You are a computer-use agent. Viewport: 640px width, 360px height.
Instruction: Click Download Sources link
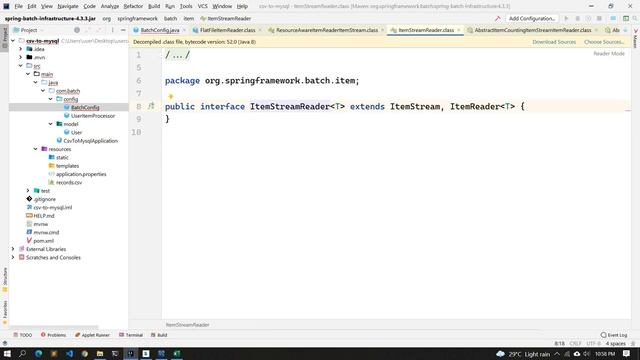pos(554,42)
